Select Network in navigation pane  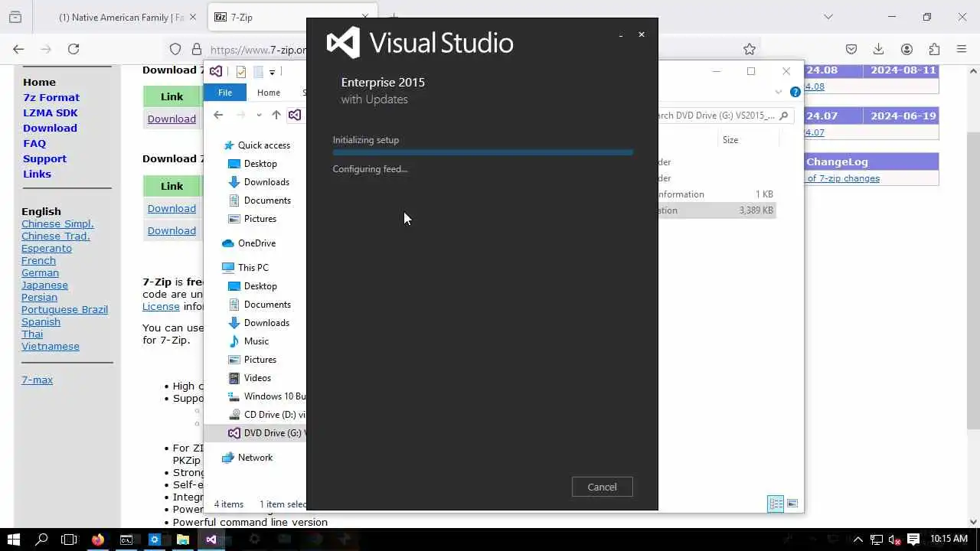255,458
